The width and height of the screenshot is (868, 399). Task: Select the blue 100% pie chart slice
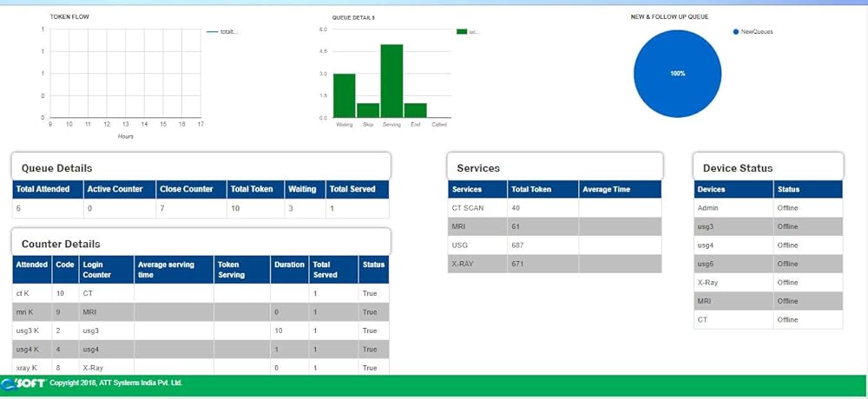(677, 74)
